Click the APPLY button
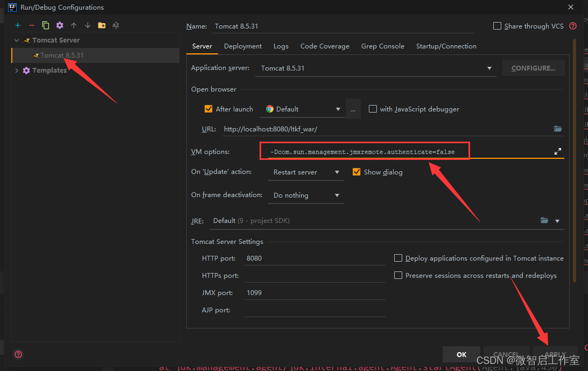 [555, 354]
